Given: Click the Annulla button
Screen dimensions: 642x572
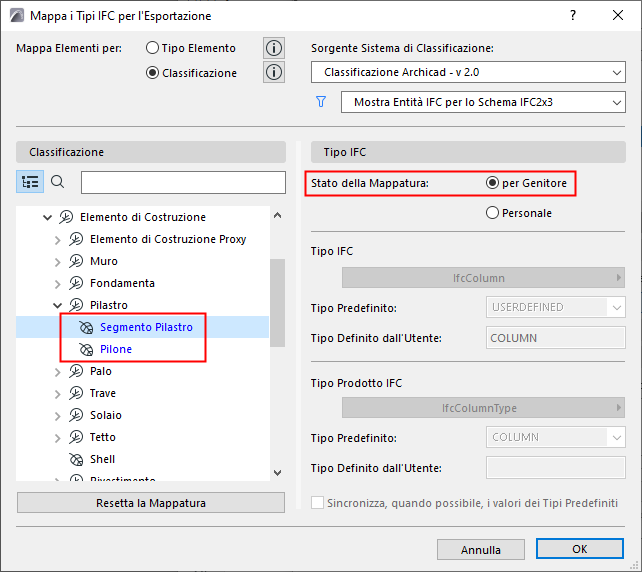Looking at the screenshot, I should point(481,549).
